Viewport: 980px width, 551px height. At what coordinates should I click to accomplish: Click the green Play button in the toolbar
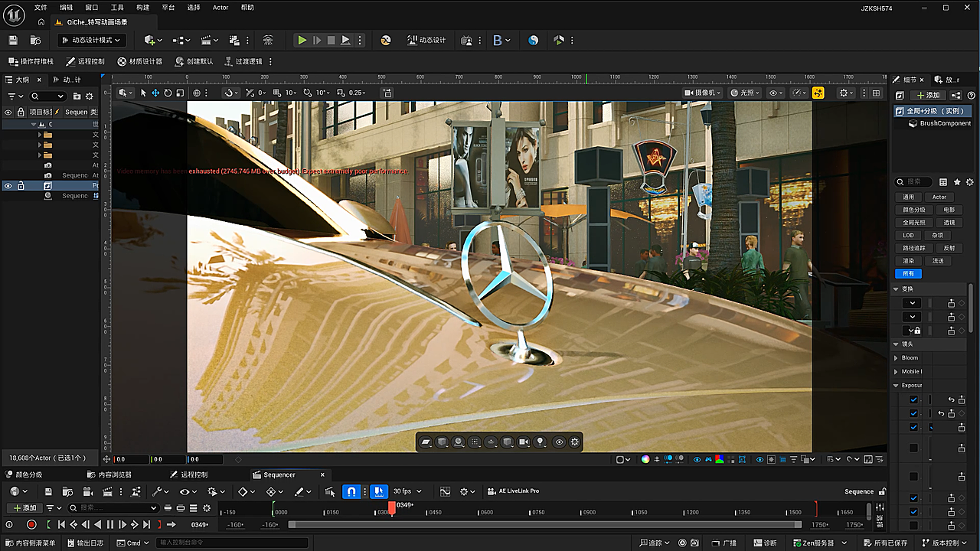(302, 41)
